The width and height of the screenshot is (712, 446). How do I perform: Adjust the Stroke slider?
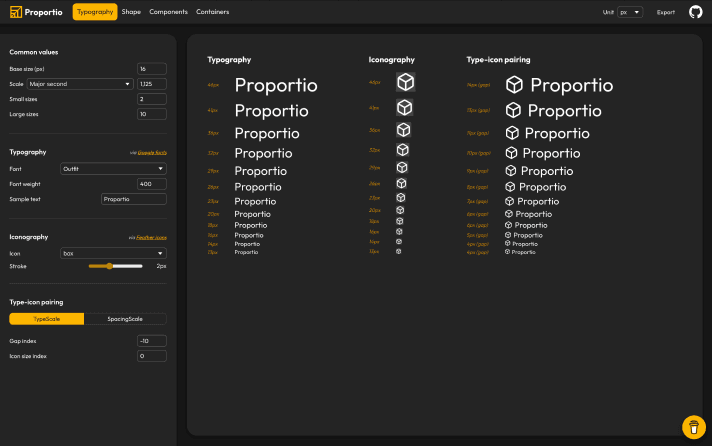(115, 266)
